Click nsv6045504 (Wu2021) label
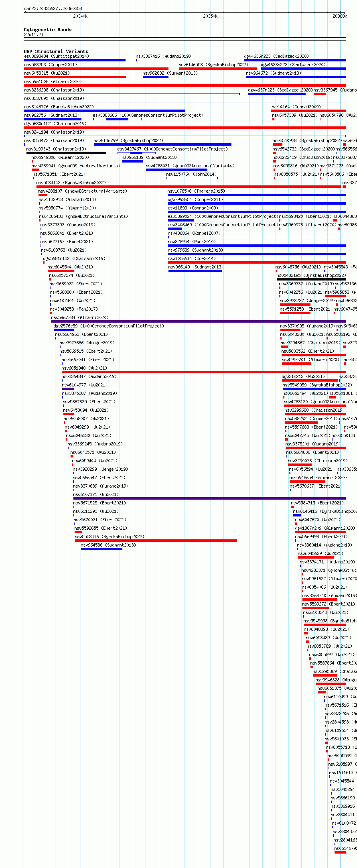The height and width of the screenshot is (868, 357). (x=70, y=267)
